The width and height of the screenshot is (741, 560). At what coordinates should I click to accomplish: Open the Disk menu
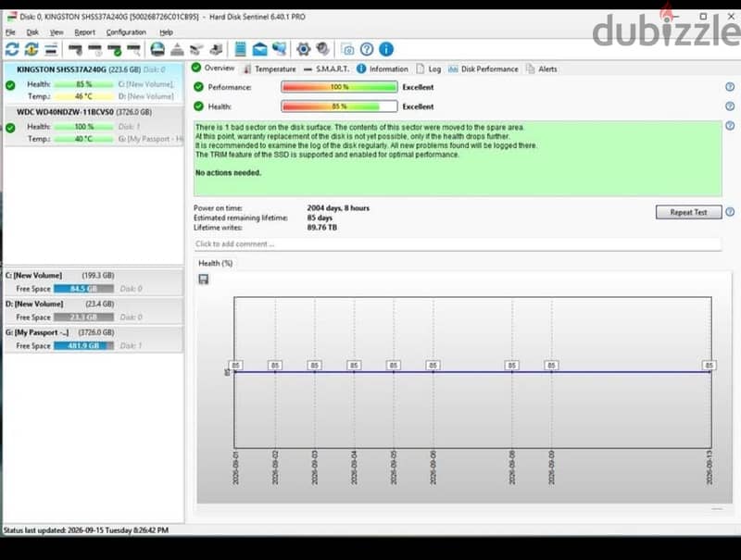(x=32, y=32)
